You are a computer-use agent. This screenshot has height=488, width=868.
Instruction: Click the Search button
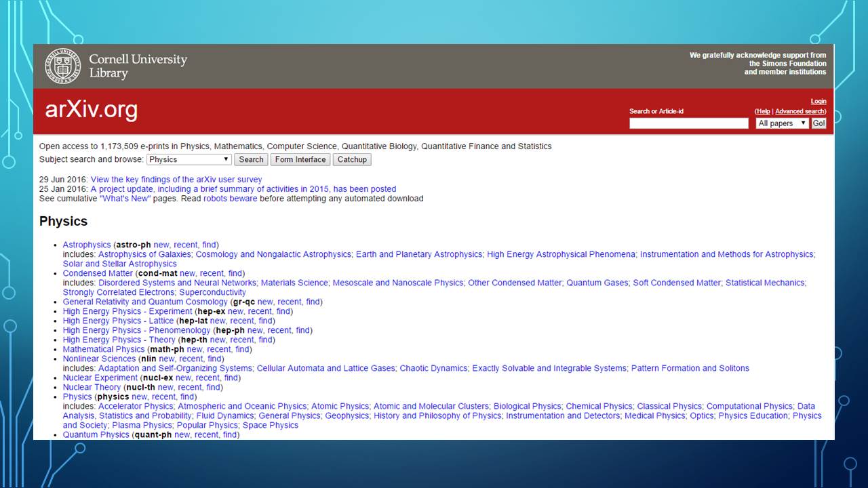[251, 159]
